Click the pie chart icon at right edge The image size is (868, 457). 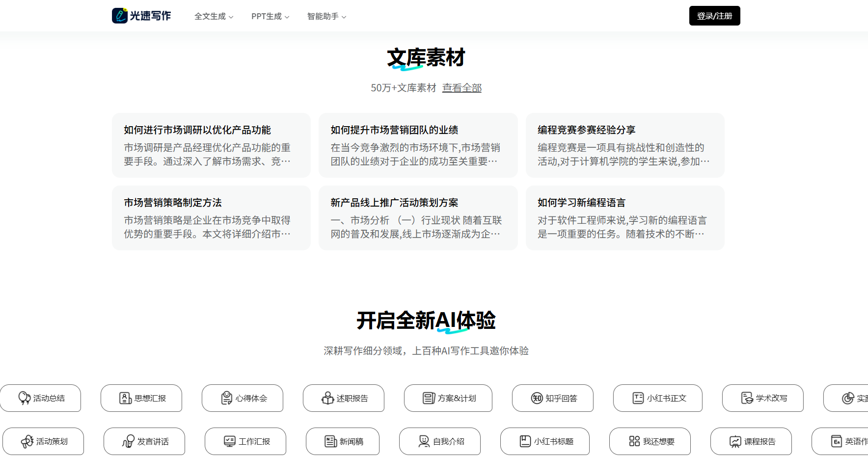pos(848,398)
